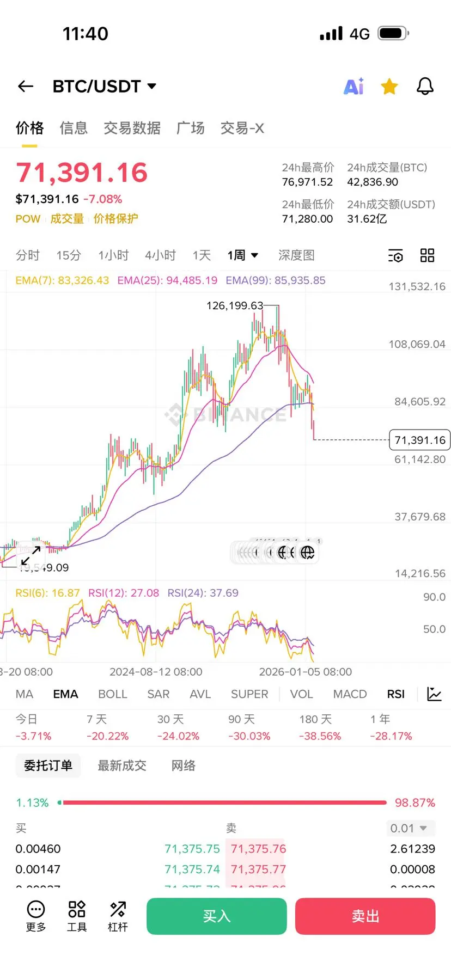Toggle the MA indicator
The image size is (451, 980).
[x=25, y=694]
